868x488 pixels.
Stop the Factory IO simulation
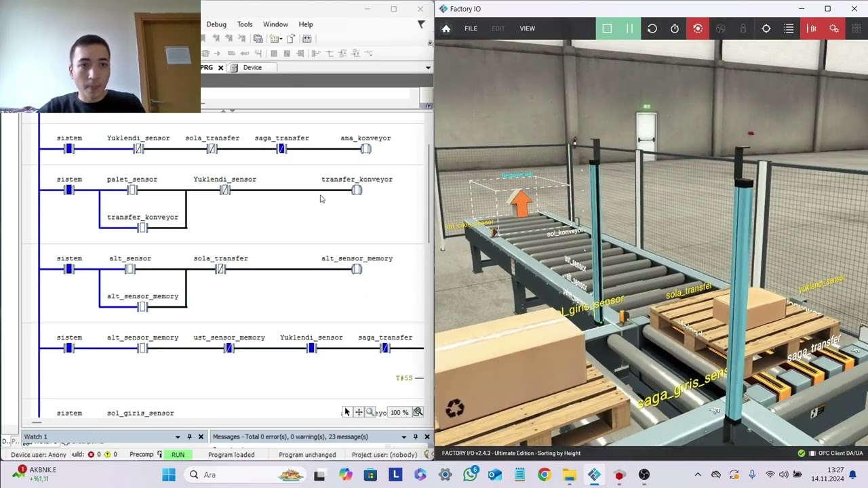coord(607,28)
